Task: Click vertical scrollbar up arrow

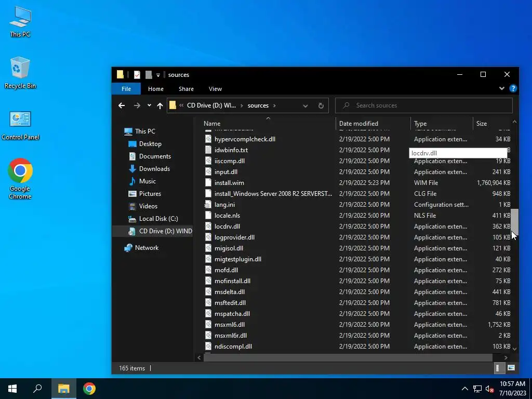Action: [x=514, y=122]
